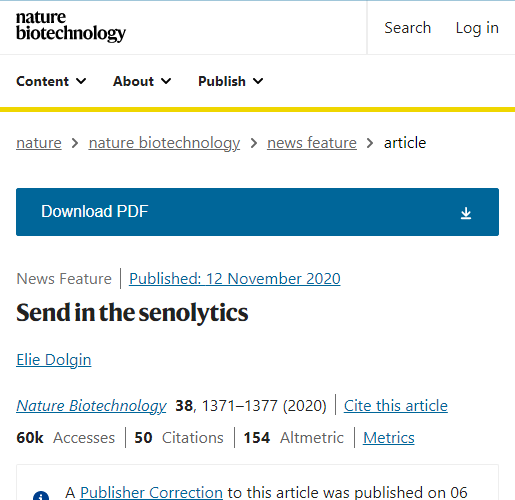
Task: Open nature biotechnology breadcrumb link
Action: pos(164,143)
